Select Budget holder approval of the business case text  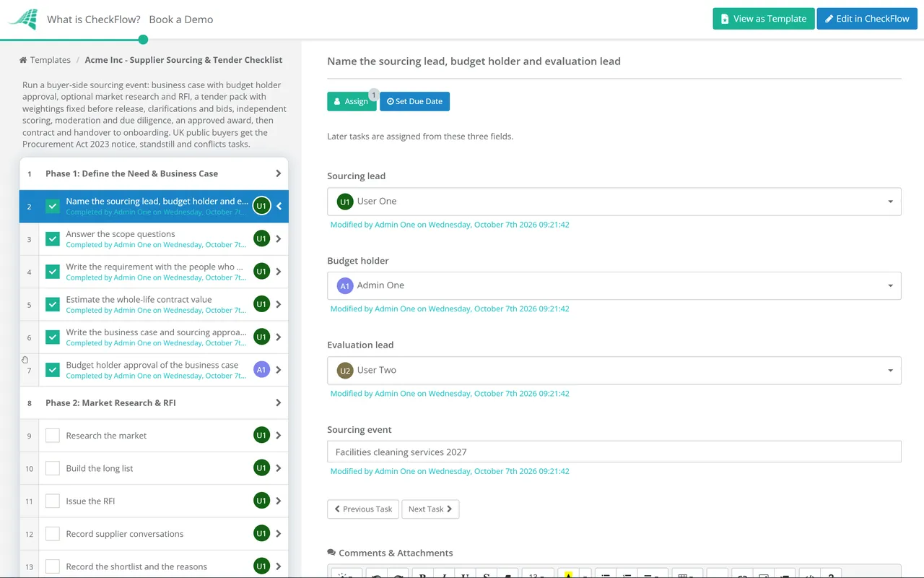click(x=152, y=365)
